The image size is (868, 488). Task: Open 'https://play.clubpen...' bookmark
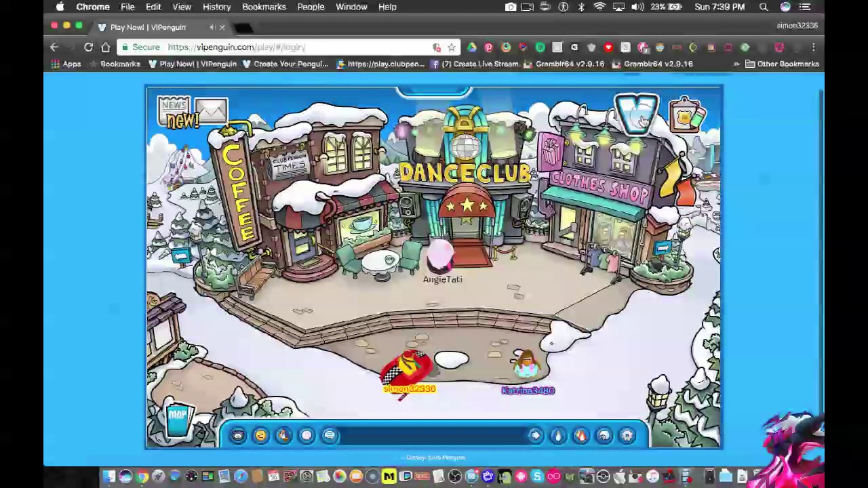(380, 64)
